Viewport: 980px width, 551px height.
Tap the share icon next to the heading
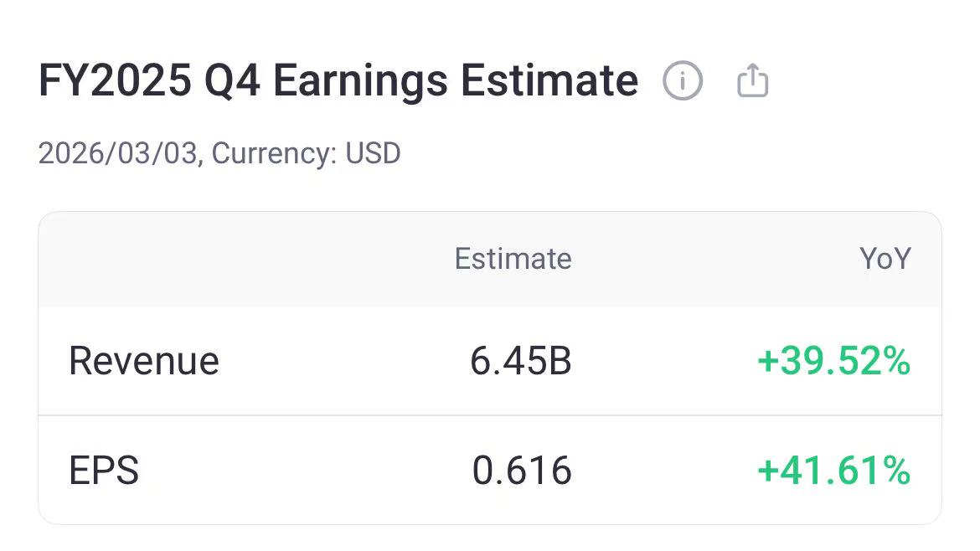click(752, 81)
